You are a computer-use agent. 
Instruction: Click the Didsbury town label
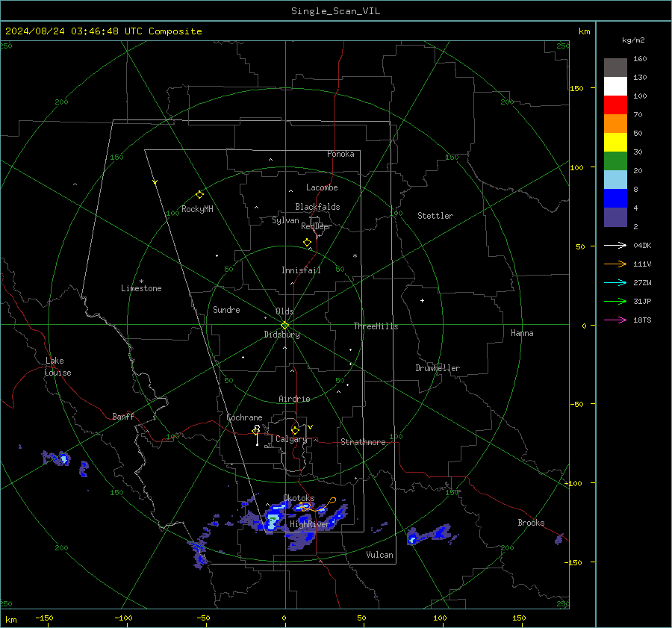[x=281, y=335]
